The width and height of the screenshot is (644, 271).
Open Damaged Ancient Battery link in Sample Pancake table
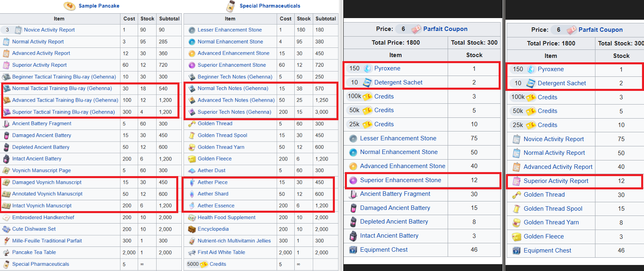click(x=41, y=135)
